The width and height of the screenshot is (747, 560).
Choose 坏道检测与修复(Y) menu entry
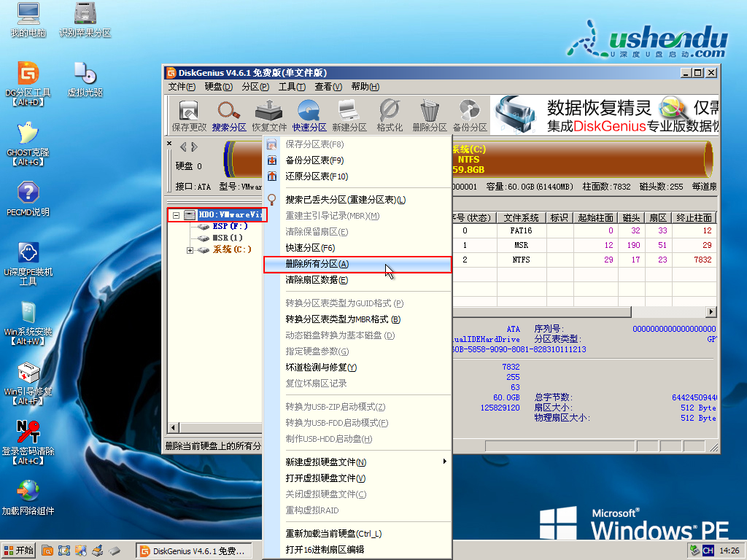point(357,367)
